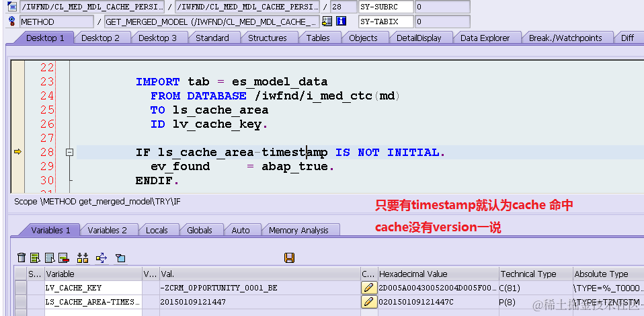Open the DetailDisplay tab
This screenshot has width=644, height=316.
pos(419,38)
